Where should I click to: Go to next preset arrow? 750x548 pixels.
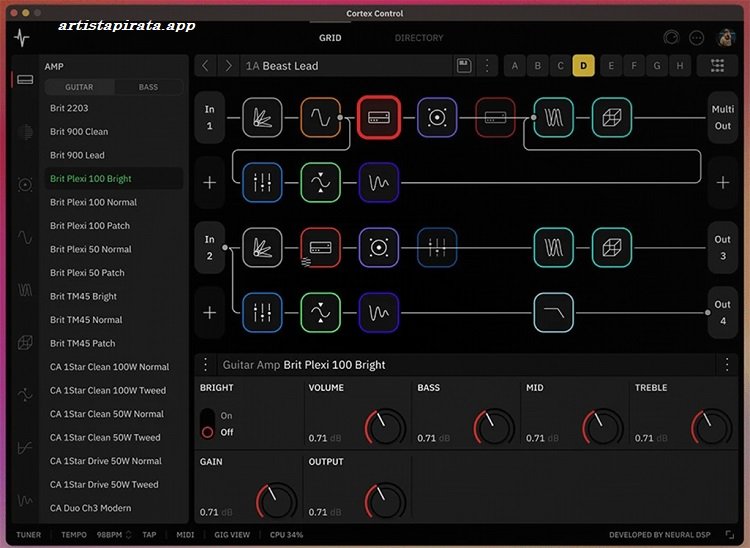click(x=229, y=66)
